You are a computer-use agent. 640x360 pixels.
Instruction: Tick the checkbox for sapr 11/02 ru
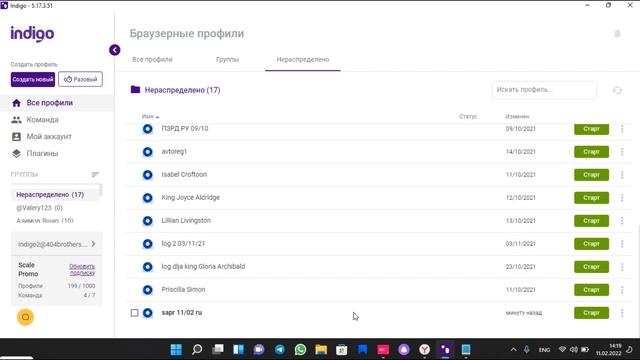(134, 313)
